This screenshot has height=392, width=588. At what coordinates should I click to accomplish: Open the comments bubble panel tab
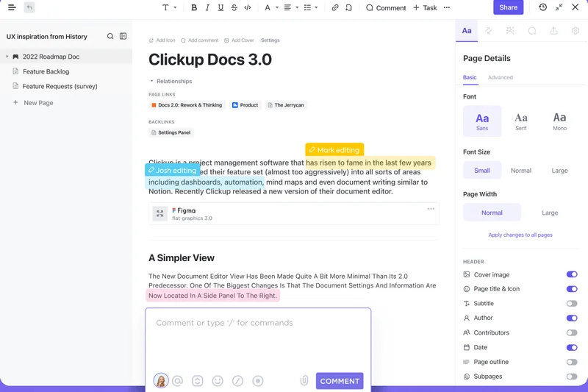tap(531, 31)
